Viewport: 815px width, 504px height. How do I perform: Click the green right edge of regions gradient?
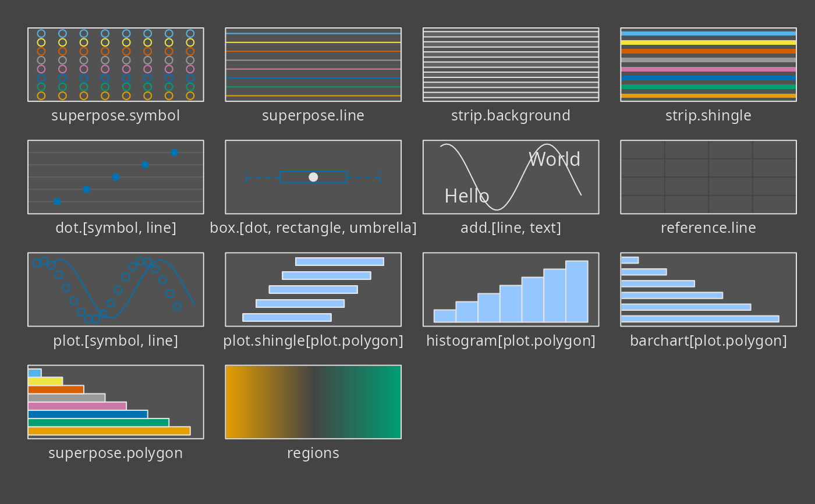pyautogui.click(x=396, y=402)
